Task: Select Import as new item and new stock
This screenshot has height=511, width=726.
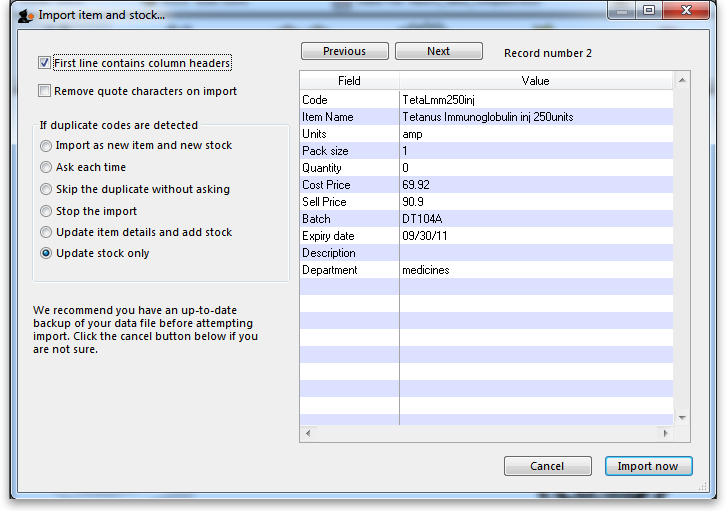Action: click(x=47, y=146)
